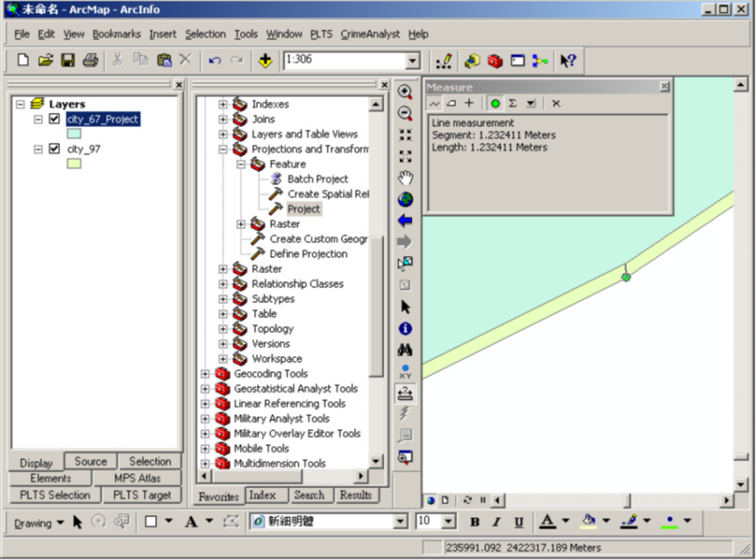
Task: Click the font color A button
Action: pyautogui.click(x=547, y=521)
